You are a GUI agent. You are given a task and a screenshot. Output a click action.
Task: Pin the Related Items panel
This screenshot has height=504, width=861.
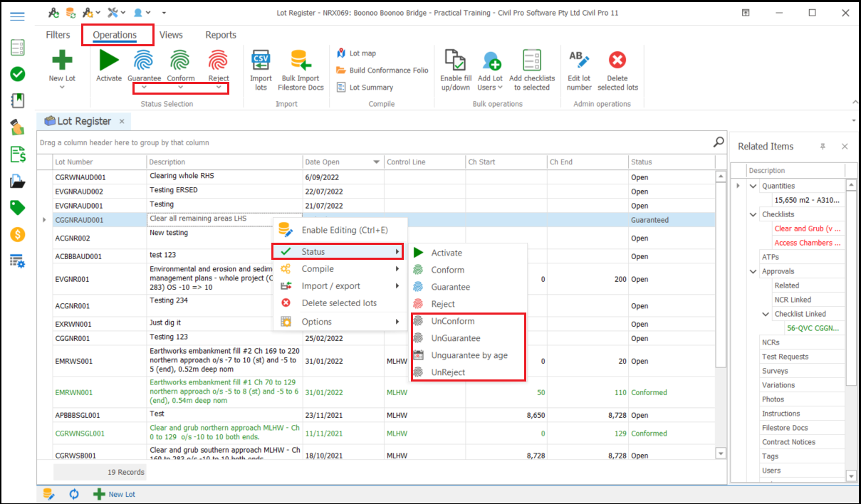pos(823,147)
